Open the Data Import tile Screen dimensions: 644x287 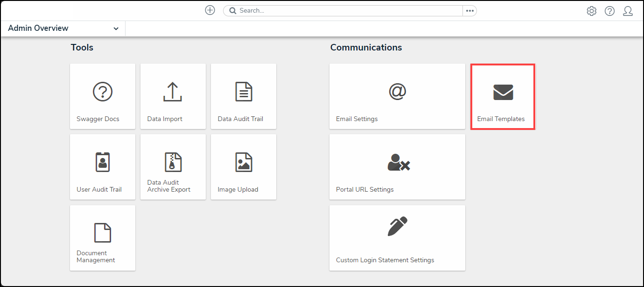[x=173, y=96]
